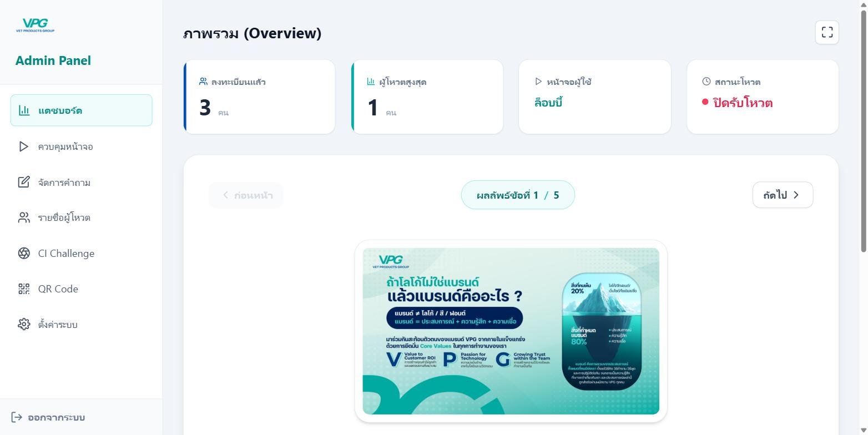This screenshot has height=435, width=868.
Task: Click the camera aperture icon for CI Challenge
Action: 24,253
